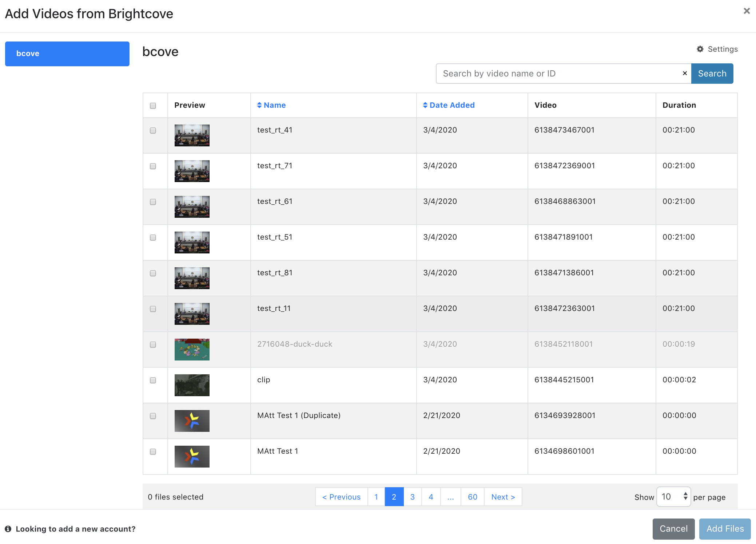Click video ID 6138472369001

[x=565, y=166]
